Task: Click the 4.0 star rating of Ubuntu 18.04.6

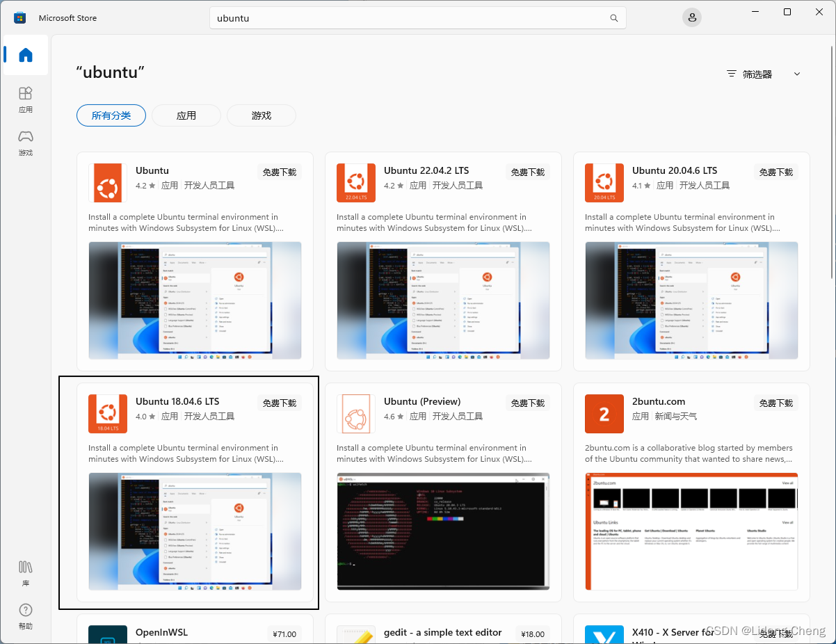Action: (x=145, y=416)
